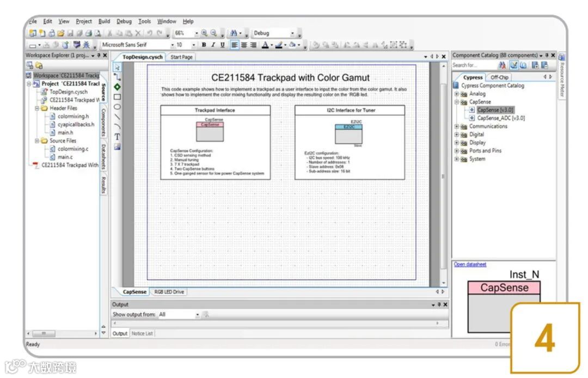The image size is (588, 378).
Task: Click the font color A icon
Action: 265,45
